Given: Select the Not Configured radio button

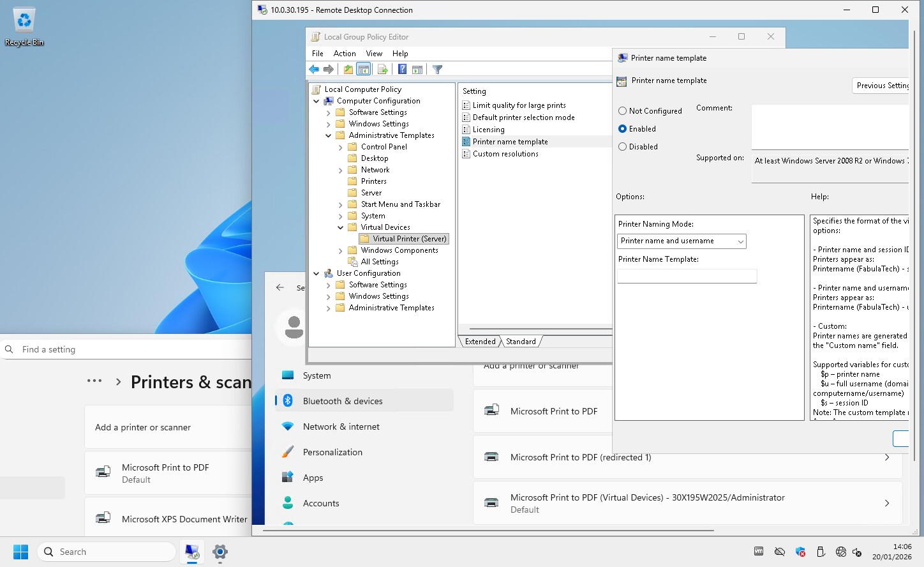Looking at the screenshot, I should pos(622,111).
